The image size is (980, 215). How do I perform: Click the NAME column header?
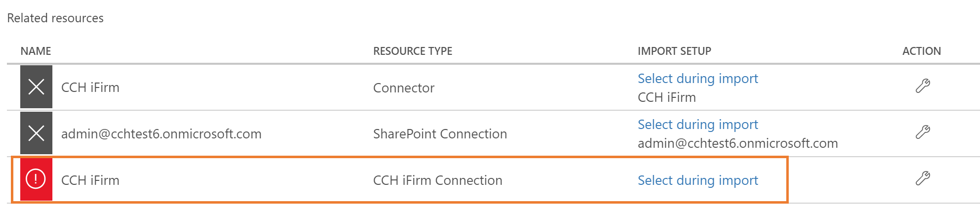click(36, 51)
